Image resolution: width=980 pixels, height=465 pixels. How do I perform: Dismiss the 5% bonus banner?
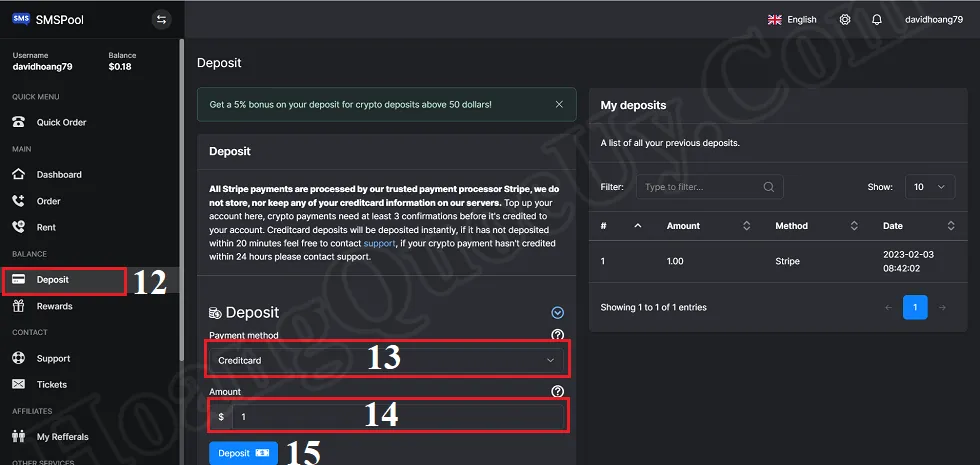pos(559,104)
